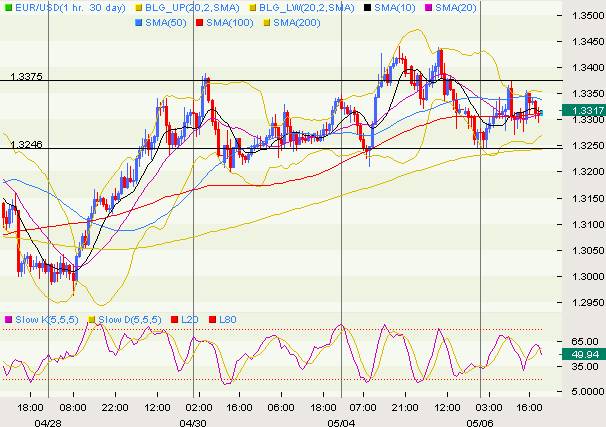Select the SMA(100) legend label
606x427 pixels.
230,23
